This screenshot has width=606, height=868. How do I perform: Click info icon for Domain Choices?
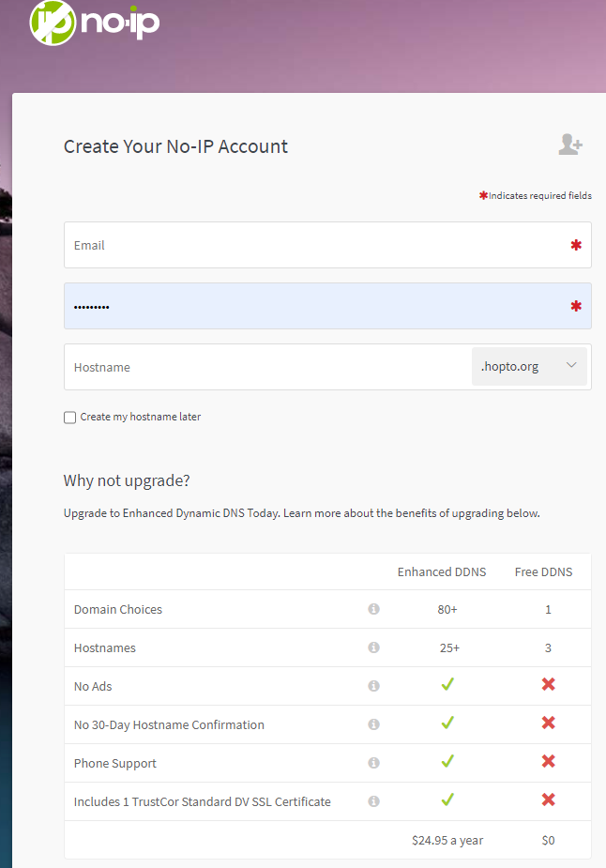tap(374, 609)
